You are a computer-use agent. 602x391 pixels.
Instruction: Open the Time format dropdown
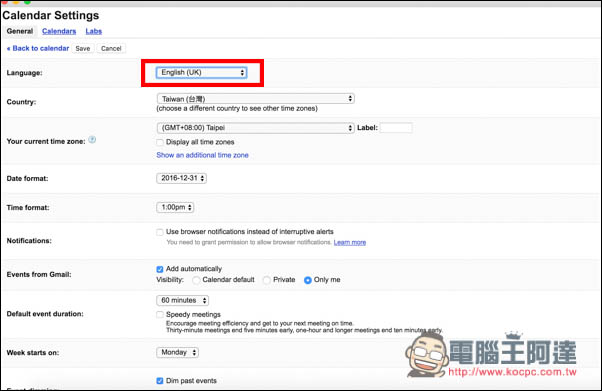coord(175,207)
